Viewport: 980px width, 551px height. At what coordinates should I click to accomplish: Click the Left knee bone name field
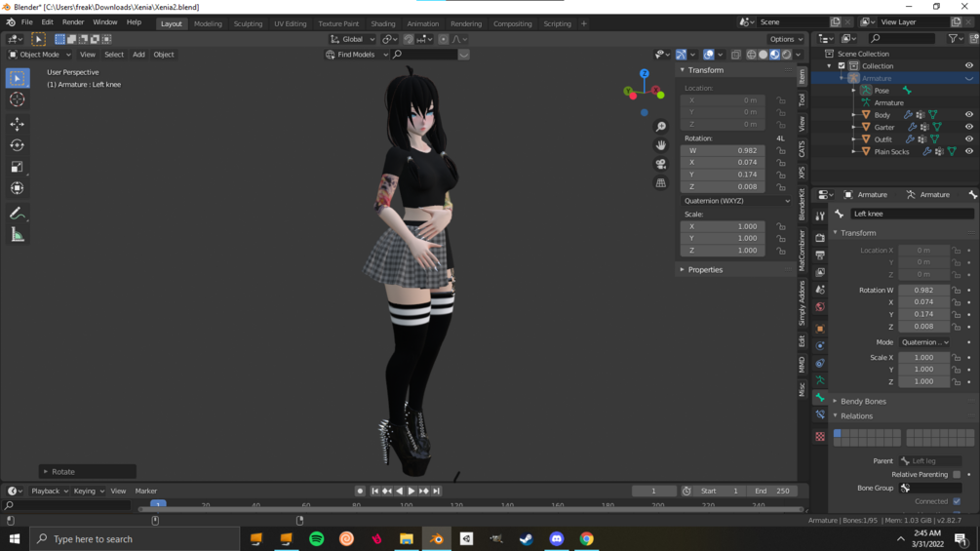click(912, 214)
